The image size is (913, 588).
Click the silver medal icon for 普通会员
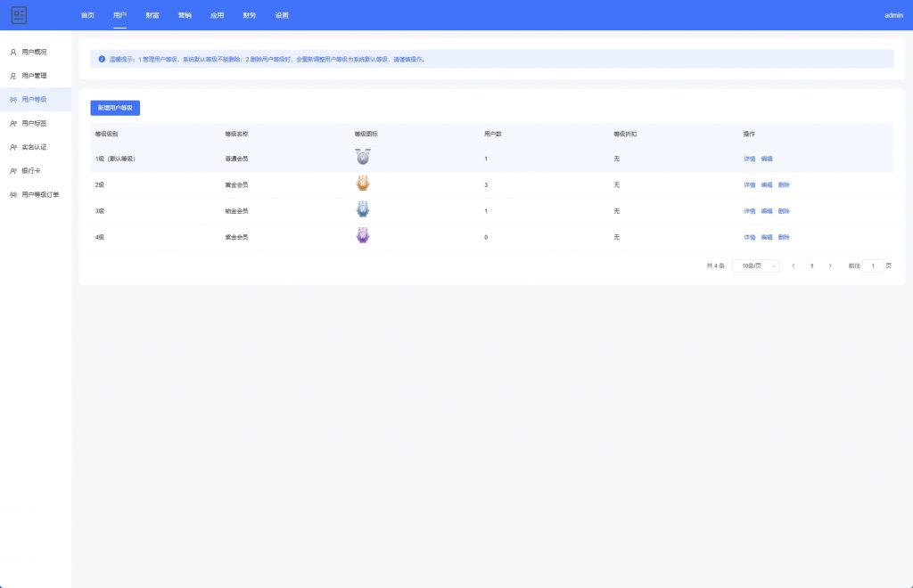click(x=363, y=158)
